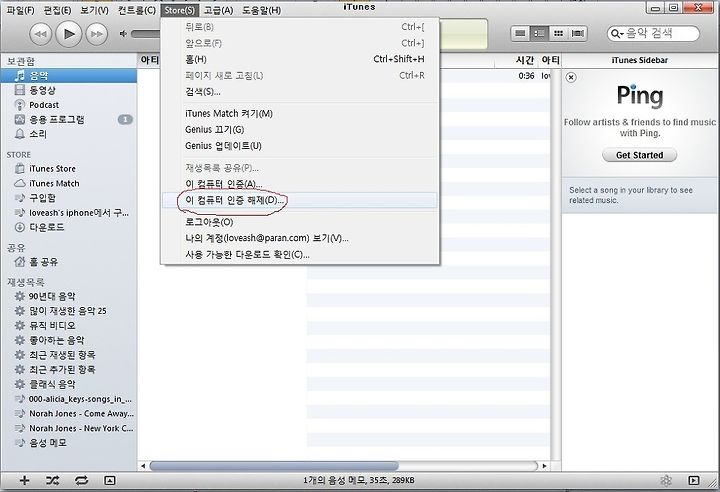Toggle the artwork viewer button

click(x=110, y=481)
